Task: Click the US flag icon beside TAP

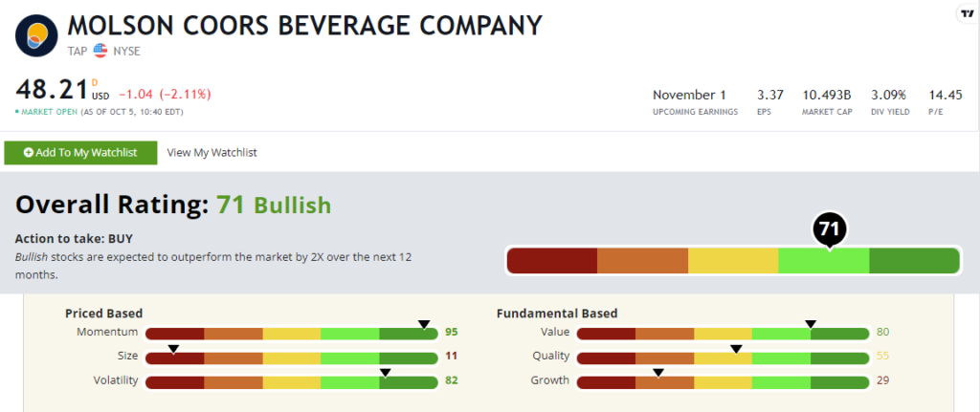Action: point(100,52)
